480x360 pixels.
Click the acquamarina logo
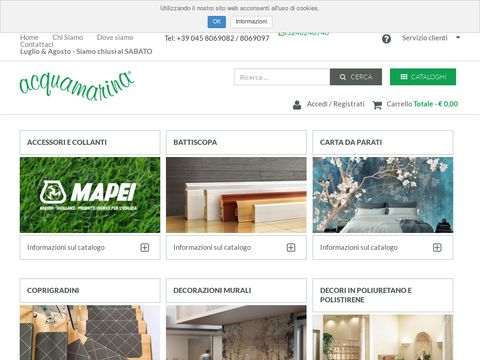point(77,85)
